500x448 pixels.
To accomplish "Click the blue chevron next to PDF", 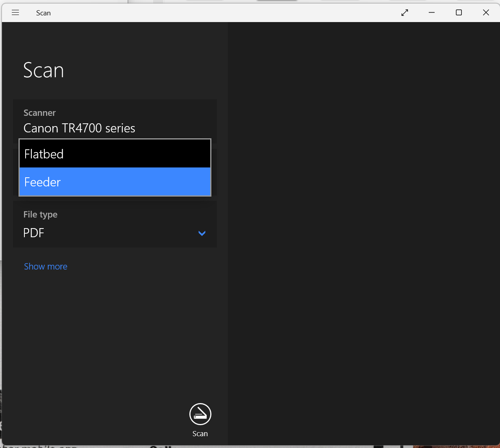I will pos(202,233).
